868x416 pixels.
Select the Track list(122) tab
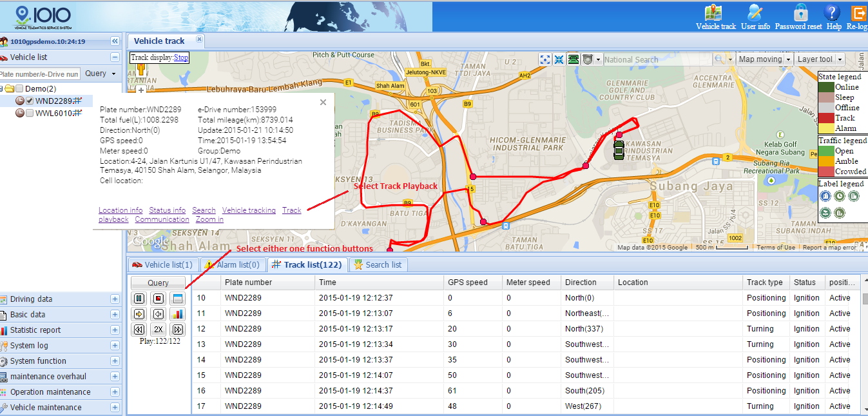pyautogui.click(x=307, y=264)
